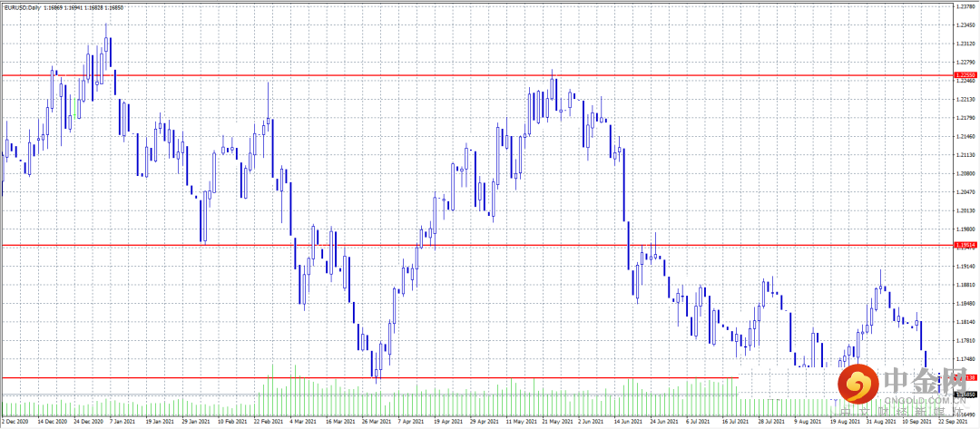Click the 1.20470 price axis label
The image size is (980, 429).
[966, 191]
